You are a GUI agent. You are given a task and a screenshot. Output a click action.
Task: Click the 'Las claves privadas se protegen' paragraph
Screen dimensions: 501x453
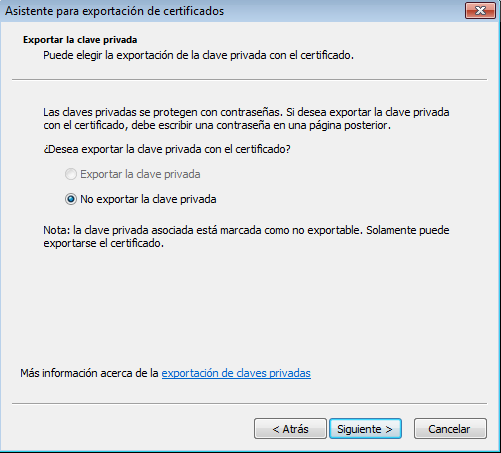pyautogui.click(x=246, y=119)
